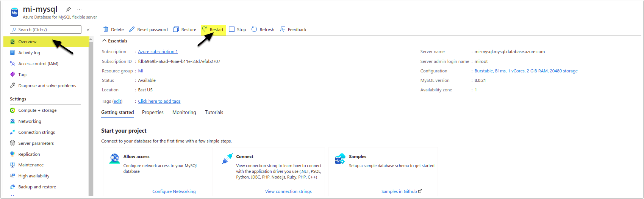Screen dimensions: 644x199
Task: Open the Azure subscription 1 link
Action: click(158, 52)
